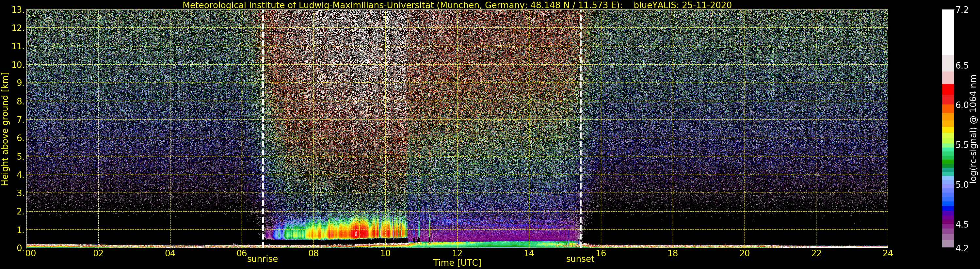Click the '10' time tick label

pyautogui.click(x=385, y=253)
